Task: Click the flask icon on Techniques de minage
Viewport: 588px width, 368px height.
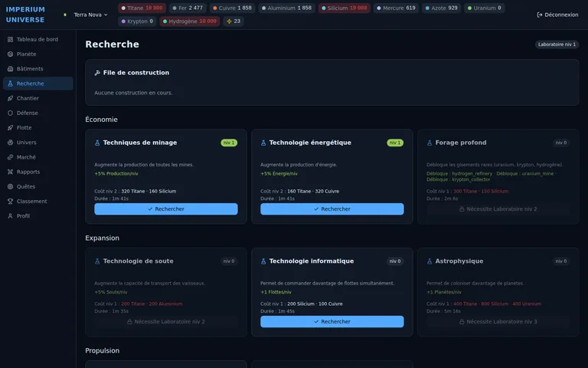Action: point(97,143)
